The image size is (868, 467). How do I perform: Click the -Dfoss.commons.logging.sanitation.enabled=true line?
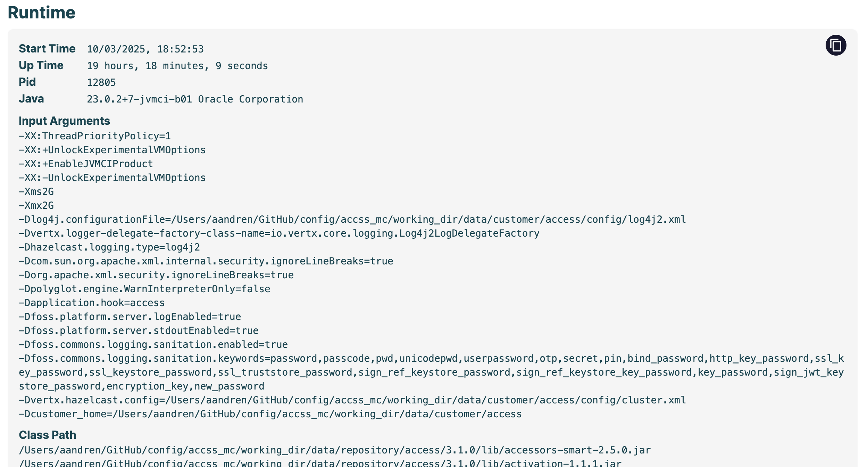click(x=153, y=344)
